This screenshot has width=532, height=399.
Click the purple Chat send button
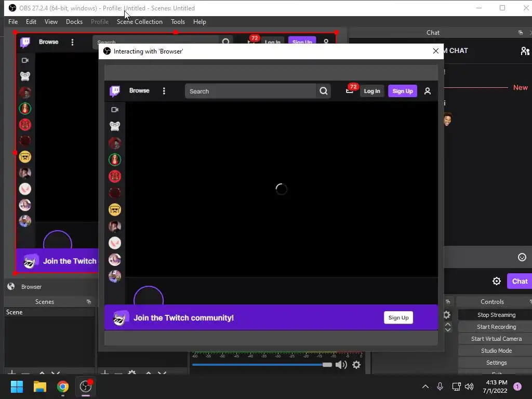[520, 281]
